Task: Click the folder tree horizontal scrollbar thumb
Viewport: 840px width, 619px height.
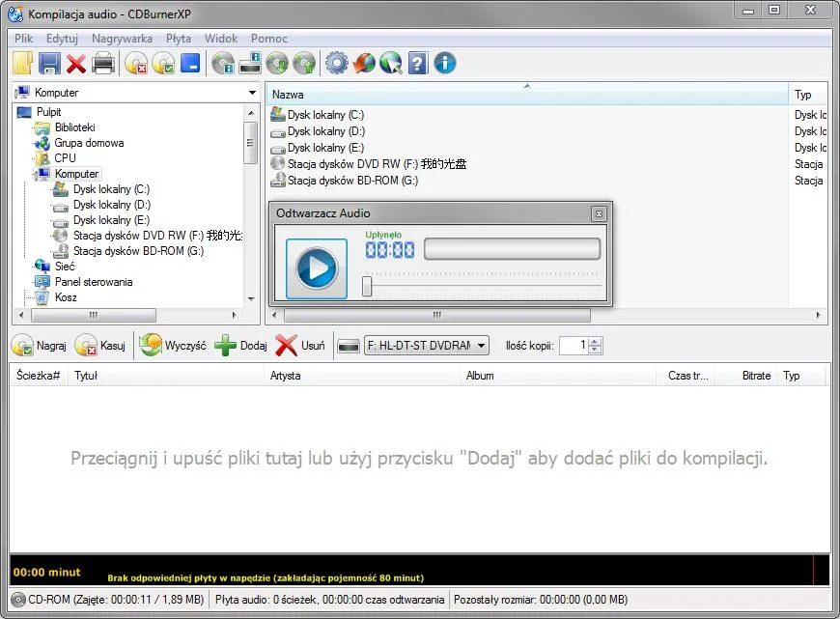Action: (94, 315)
